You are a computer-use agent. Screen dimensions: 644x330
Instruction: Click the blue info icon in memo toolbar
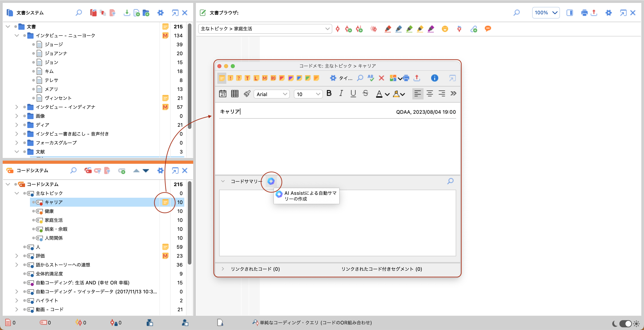point(434,78)
